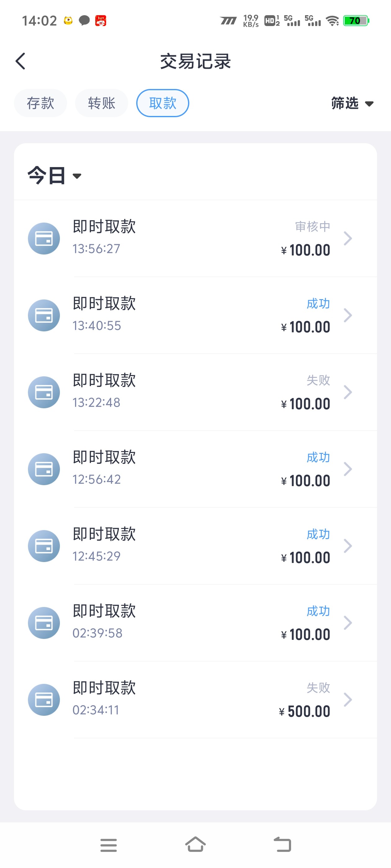Switch to the 转账 transfer tab
The height and width of the screenshot is (868, 391).
[101, 103]
